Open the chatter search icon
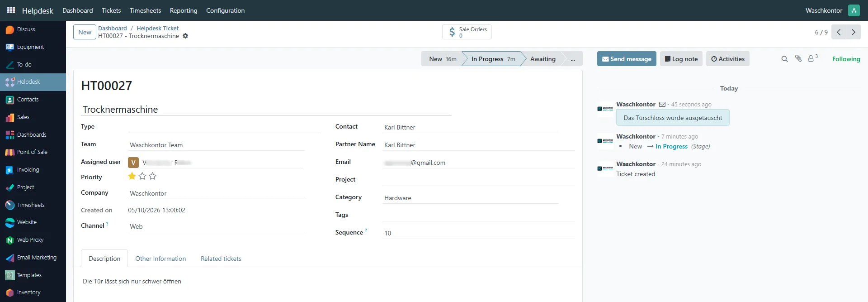 (x=784, y=59)
